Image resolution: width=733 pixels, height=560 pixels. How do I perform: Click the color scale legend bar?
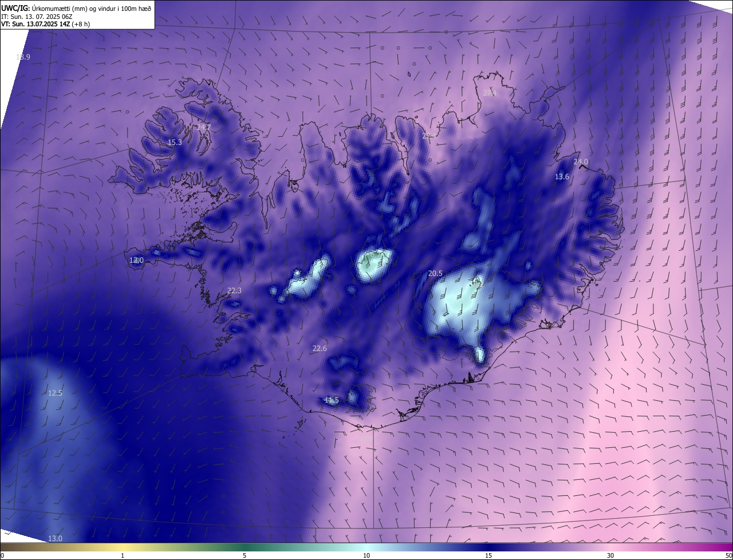tap(366, 547)
